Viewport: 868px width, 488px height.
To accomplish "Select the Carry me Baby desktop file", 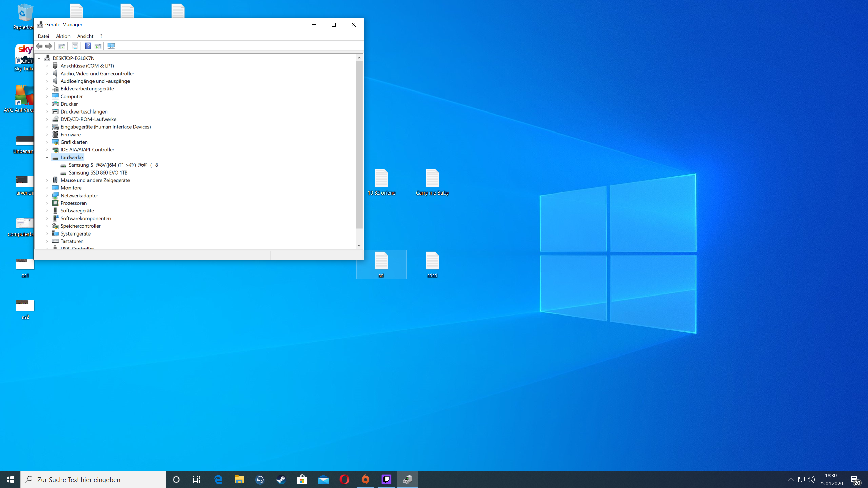I will click(432, 182).
